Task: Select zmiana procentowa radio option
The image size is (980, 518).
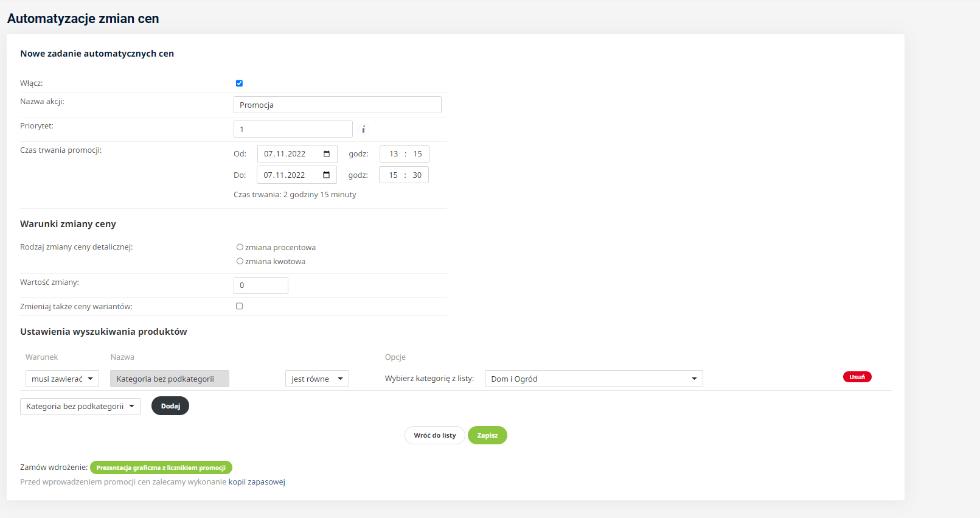Action: pos(240,247)
